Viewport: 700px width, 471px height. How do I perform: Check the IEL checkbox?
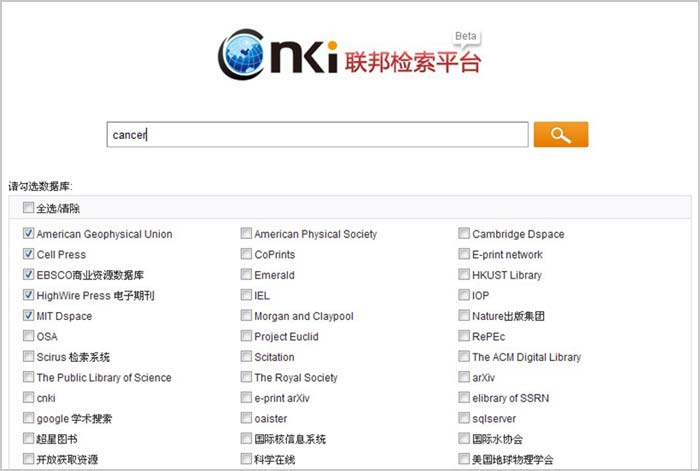pyautogui.click(x=246, y=295)
